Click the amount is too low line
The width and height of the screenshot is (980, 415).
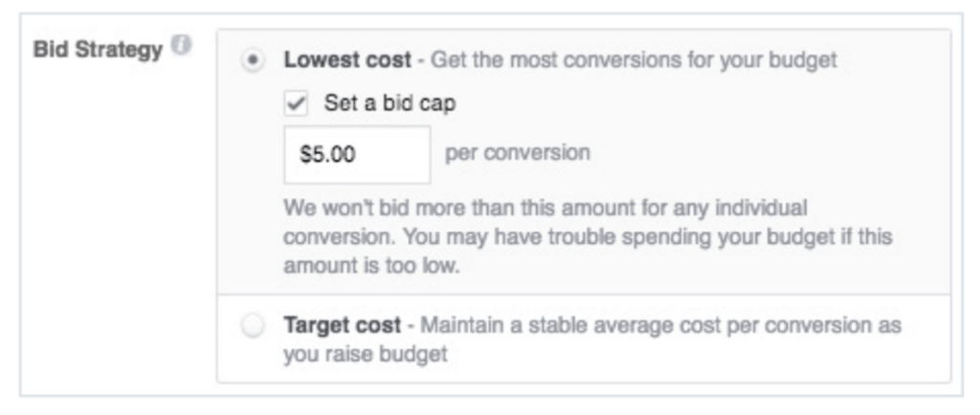[x=371, y=267]
